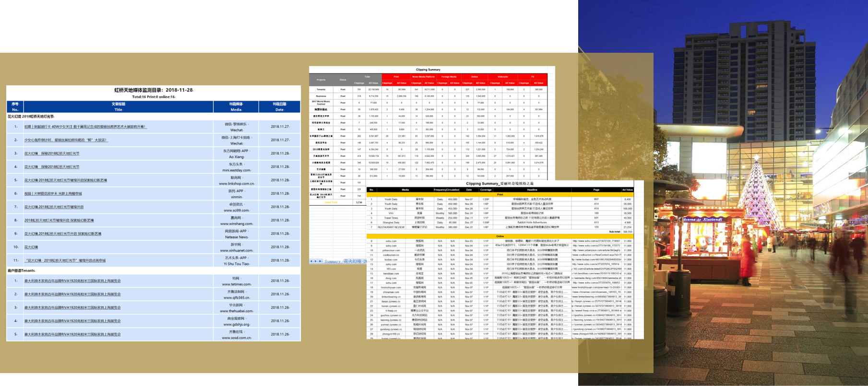This screenshot has height=386, width=868.
Task: Select the '花火幻境 2018虹桥天地灯光节' section heading
Action: pyautogui.click(x=31, y=117)
